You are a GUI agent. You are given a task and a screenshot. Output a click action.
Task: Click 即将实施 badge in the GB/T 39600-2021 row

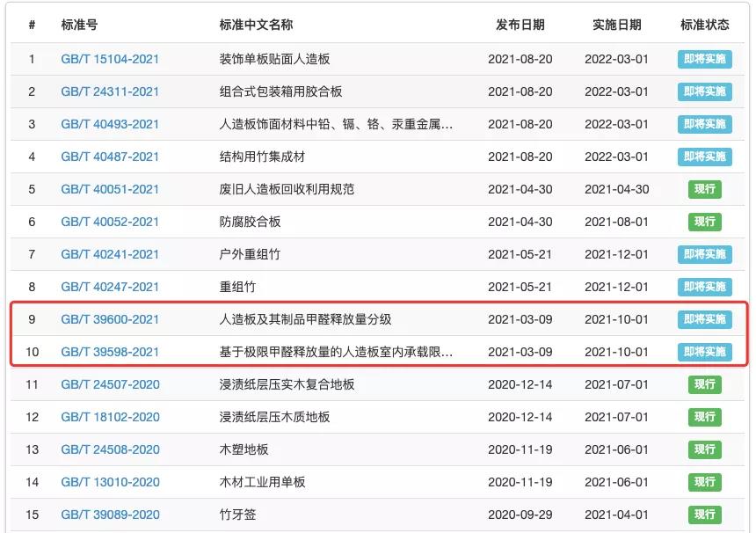(704, 319)
